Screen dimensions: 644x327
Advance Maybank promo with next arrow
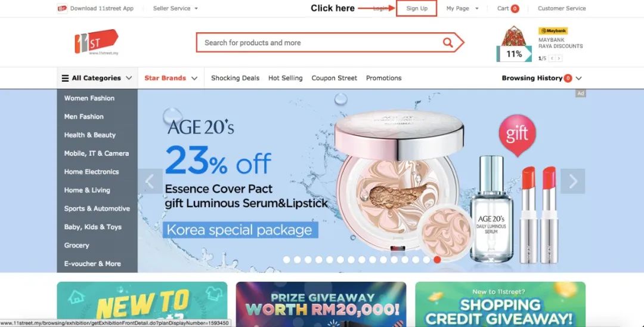point(559,58)
